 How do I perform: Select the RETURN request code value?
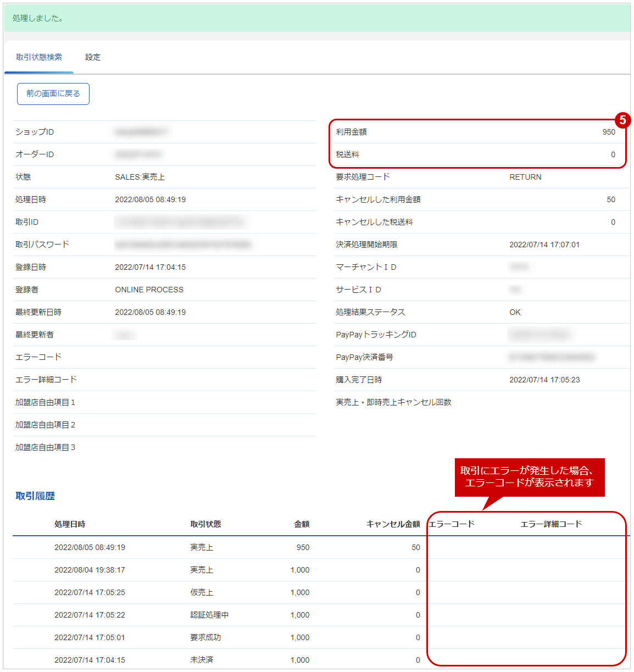(x=525, y=177)
